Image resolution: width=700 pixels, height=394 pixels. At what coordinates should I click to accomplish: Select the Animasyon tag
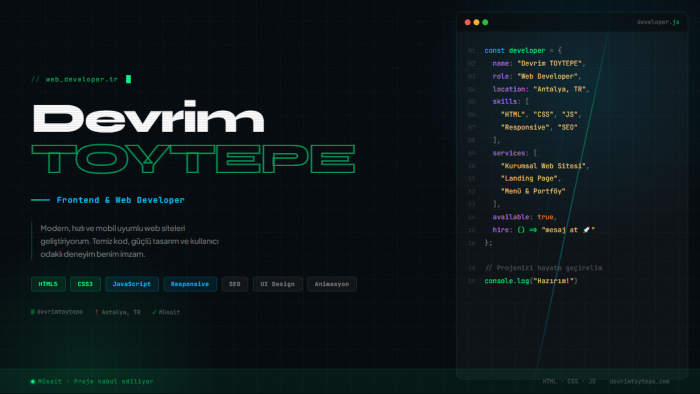[x=332, y=284]
